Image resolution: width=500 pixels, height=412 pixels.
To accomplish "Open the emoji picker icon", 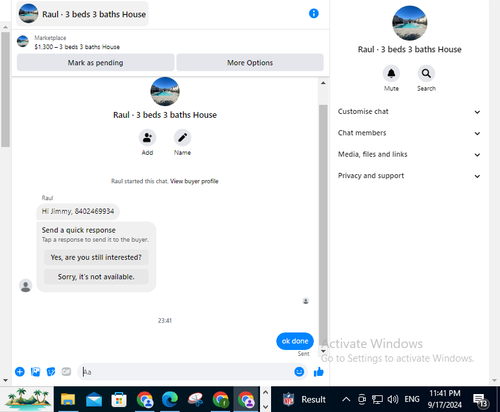I will click(299, 372).
